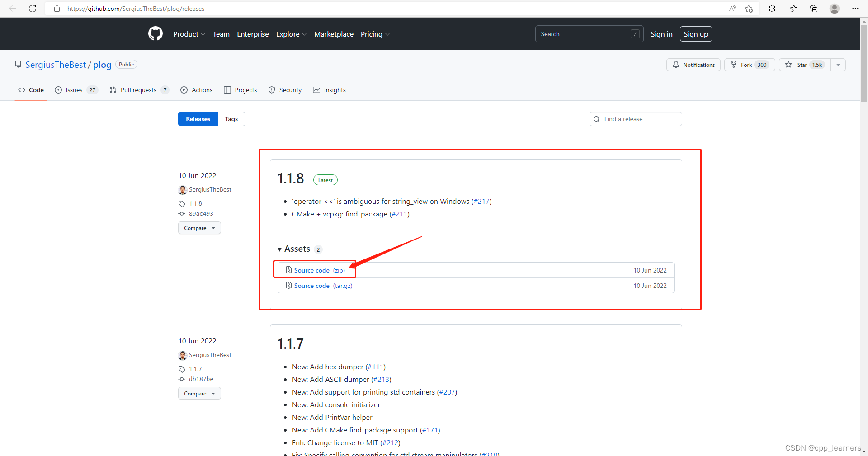
Task: Open the Projects tab
Action: pos(240,90)
